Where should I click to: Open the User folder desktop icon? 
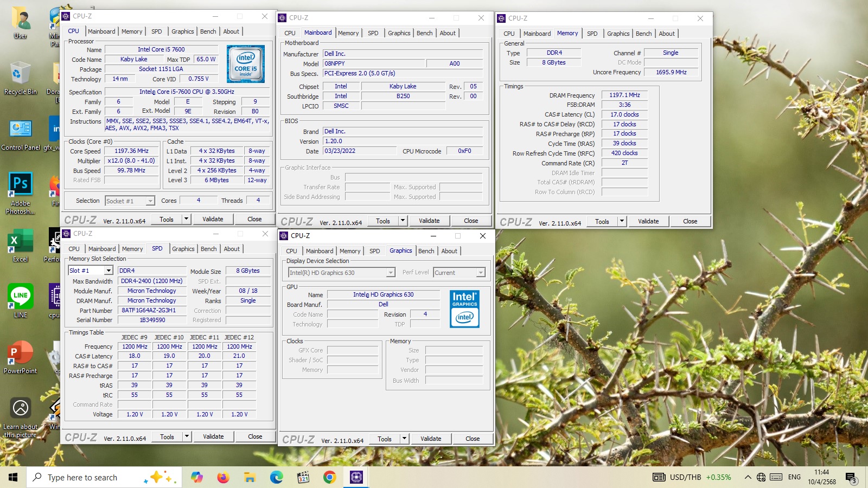click(21, 23)
